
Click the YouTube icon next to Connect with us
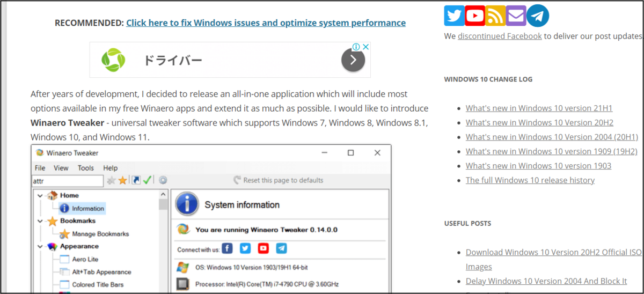click(x=264, y=248)
